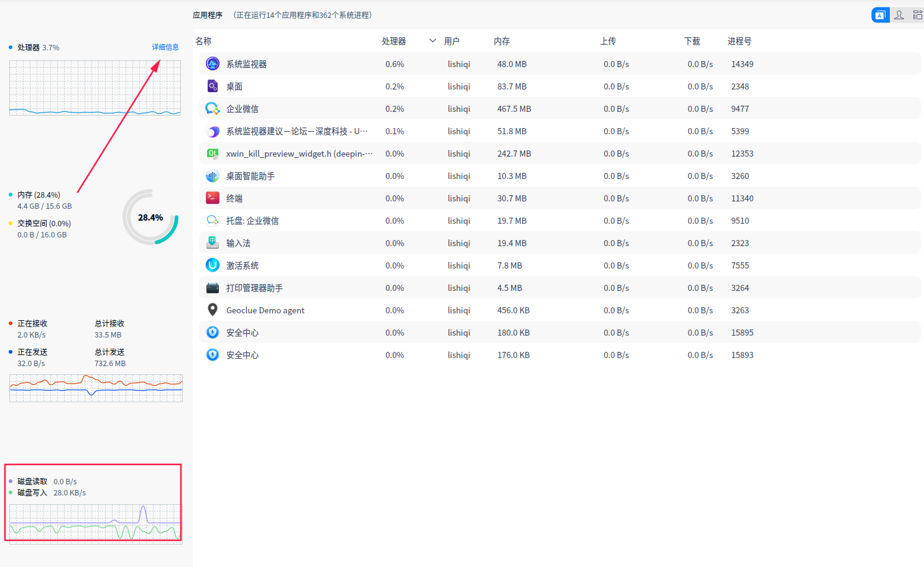Click process number 15895

[742, 333]
